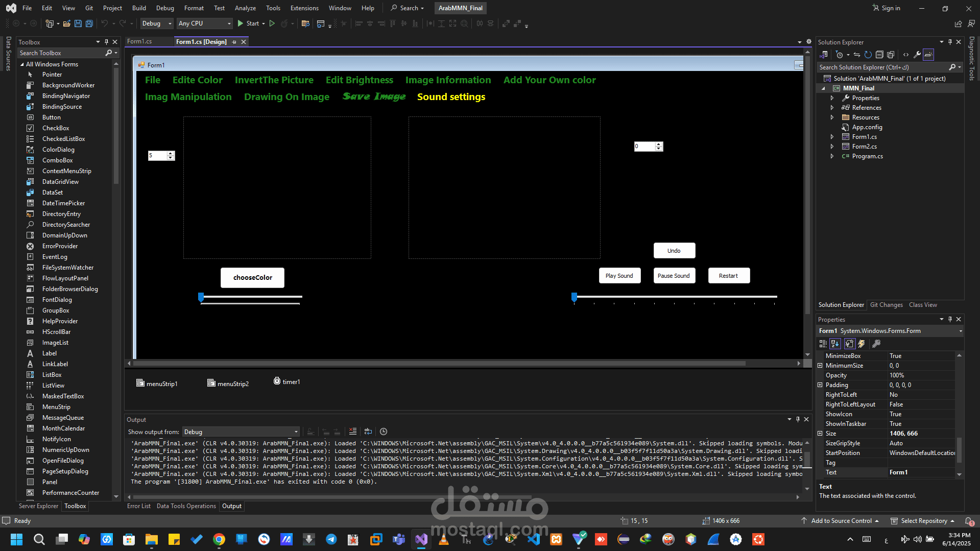Click the Play Sound button on the form
The image size is (980, 551).
(x=619, y=276)
